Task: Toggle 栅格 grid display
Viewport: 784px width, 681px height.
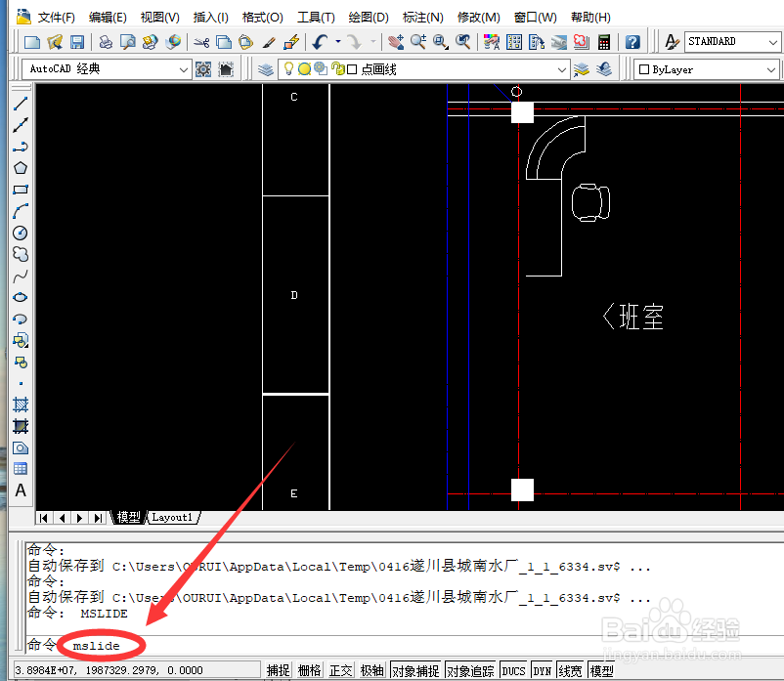Action: coord(310,670)
